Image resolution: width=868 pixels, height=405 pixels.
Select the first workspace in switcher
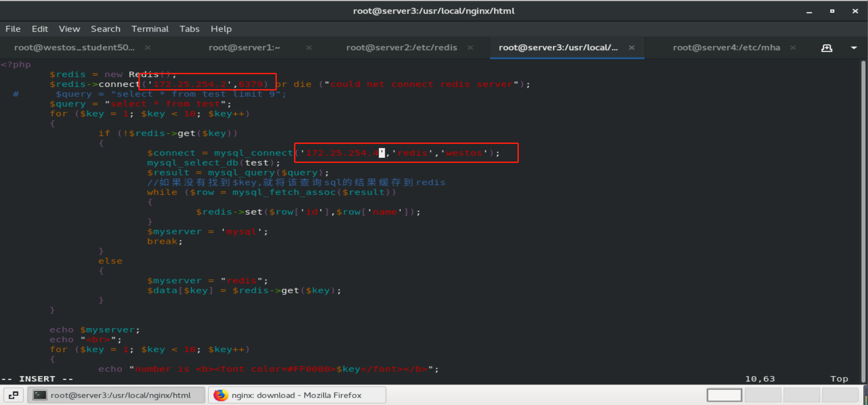(725, 395)
